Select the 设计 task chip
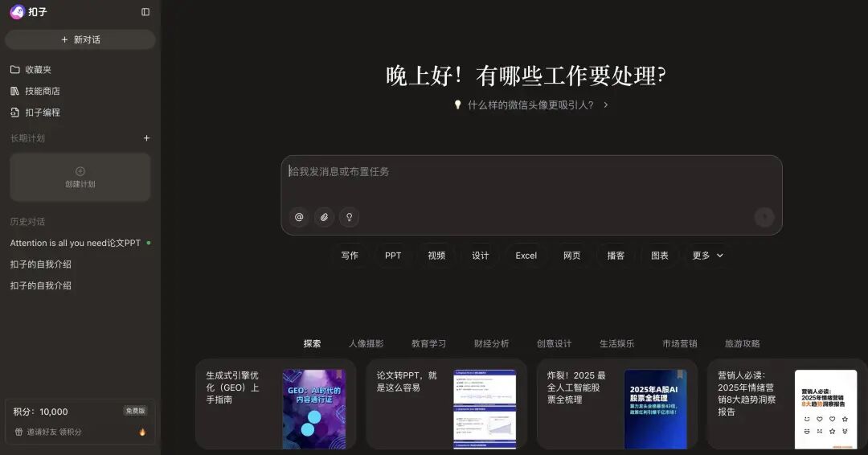This screenshot has width=868, height=455. coord(481,255)
